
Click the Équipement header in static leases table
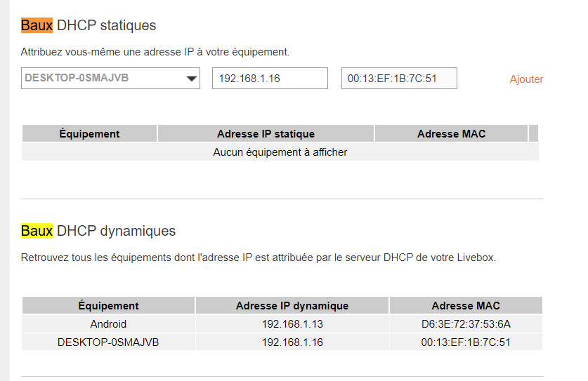tap(89, 134)
